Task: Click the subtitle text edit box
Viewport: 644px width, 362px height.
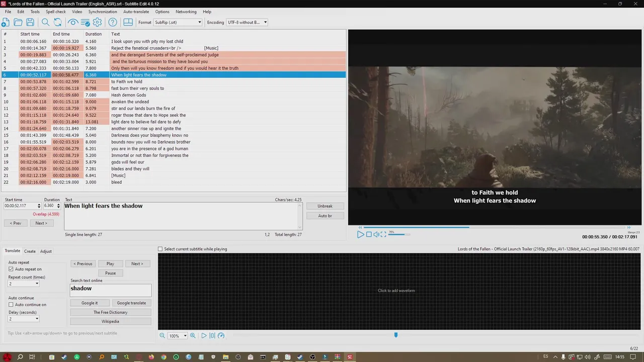Action: click(x=184, y=216)
